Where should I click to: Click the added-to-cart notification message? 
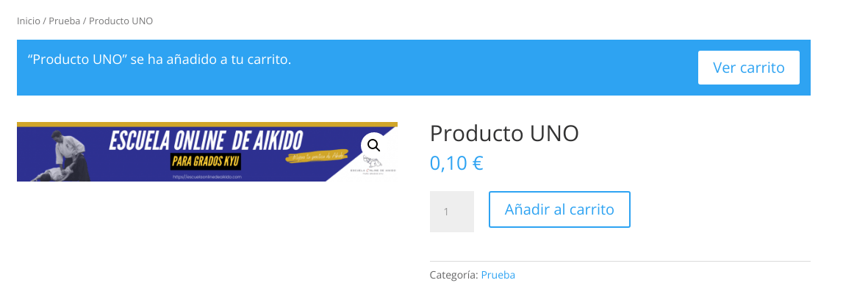click(x=159, y=60)
